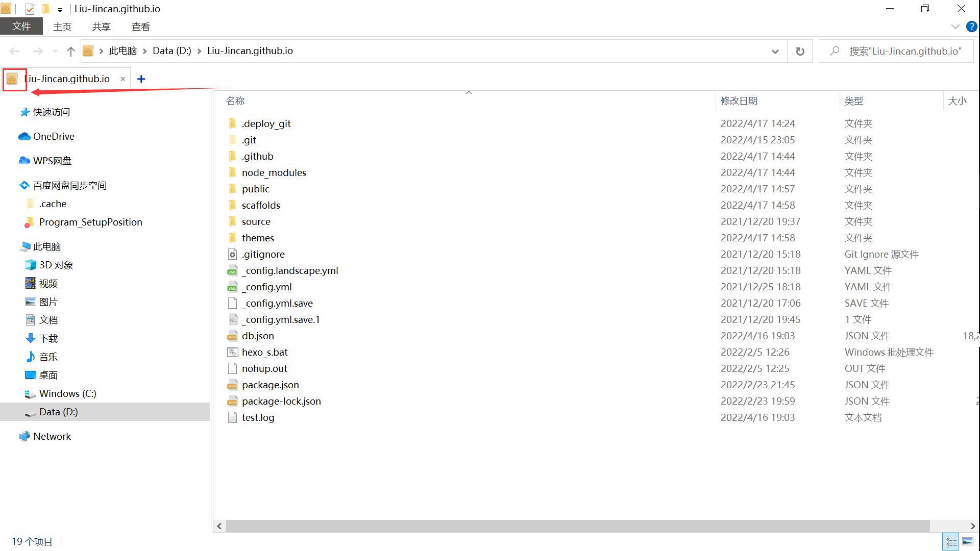Open the help question mark icon
Screen dimensions: 980x551
click(971, 27)
